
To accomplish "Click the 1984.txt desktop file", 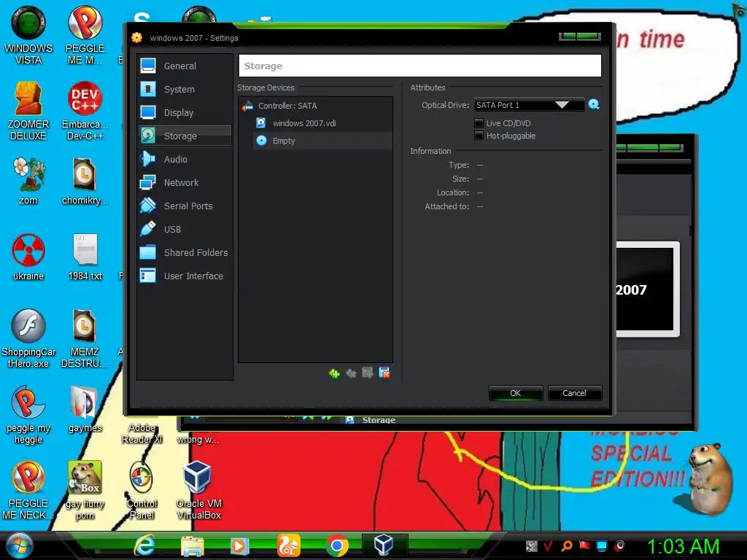I will (x=85, y=257).
